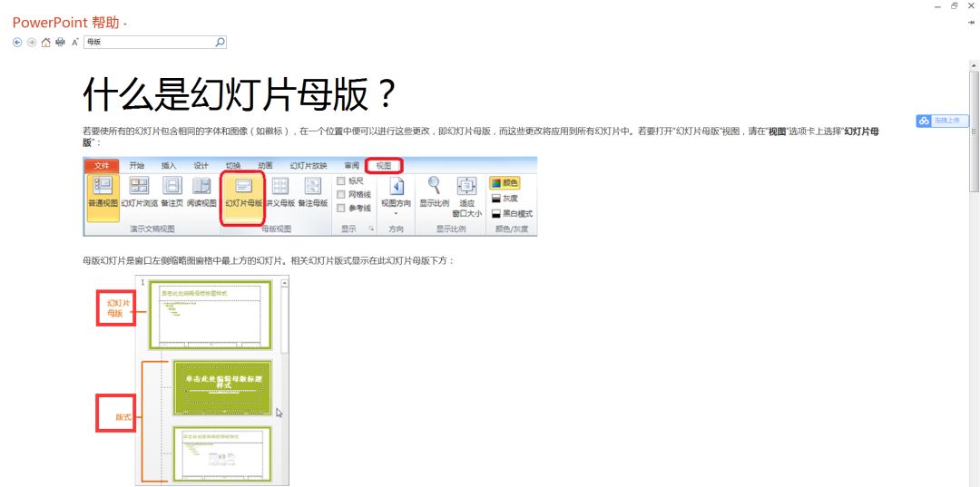Click 母版视图 group label in ribbon picture
Image resolution: width=980 pixels, height=487 pixels.
[276, 229]
